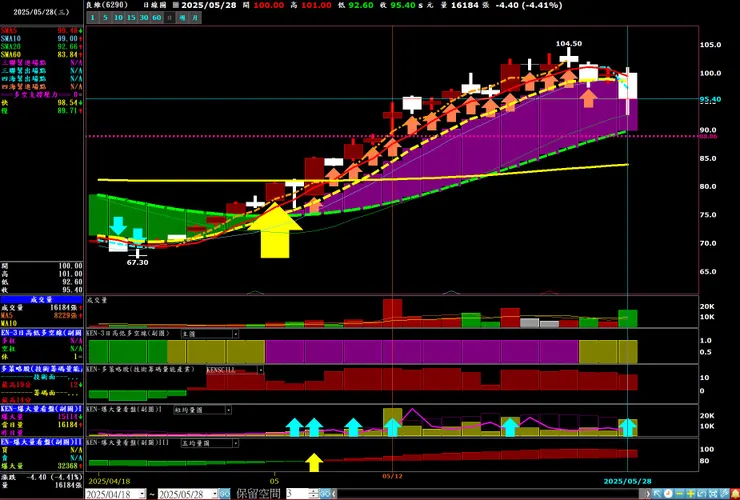Click the 多箓略股 blue header in left panel

(42, 368)
